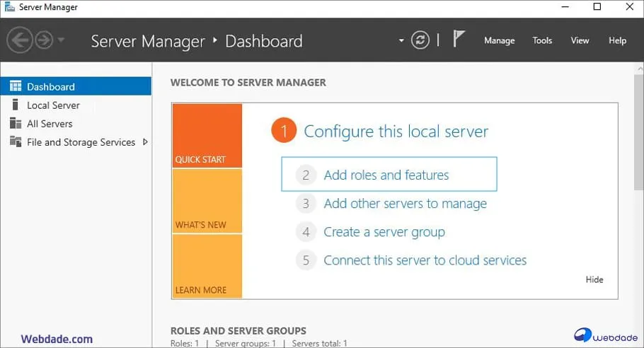The width and height of the screenshot is (644, 348).
Task: Click the refresh dashboard icon
Action: click(420, 40)
